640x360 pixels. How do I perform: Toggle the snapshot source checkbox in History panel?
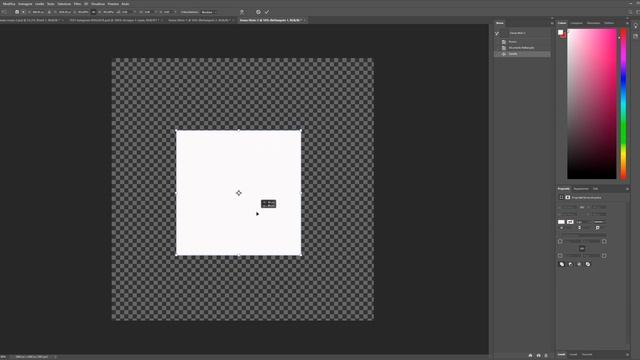pos(497,33)
